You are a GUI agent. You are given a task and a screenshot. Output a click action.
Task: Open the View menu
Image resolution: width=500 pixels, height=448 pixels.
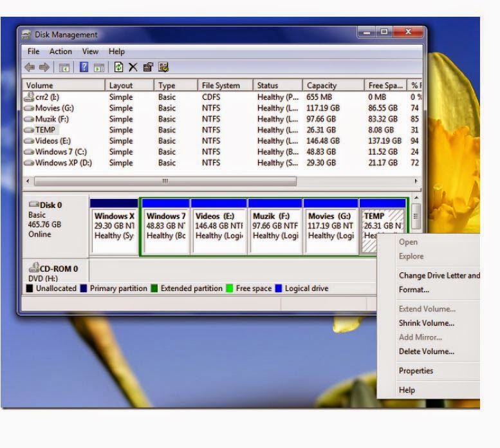[x=90, y=51]
